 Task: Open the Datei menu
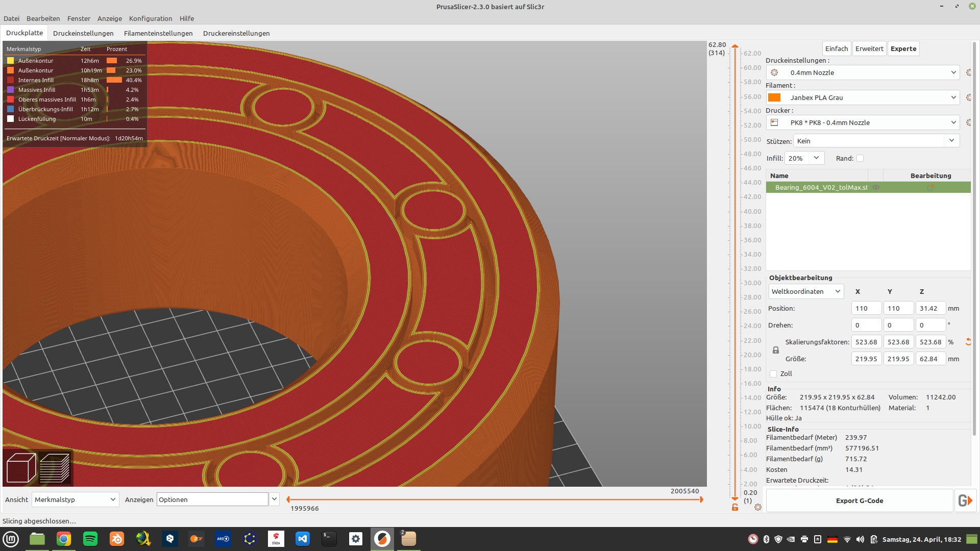11,18
